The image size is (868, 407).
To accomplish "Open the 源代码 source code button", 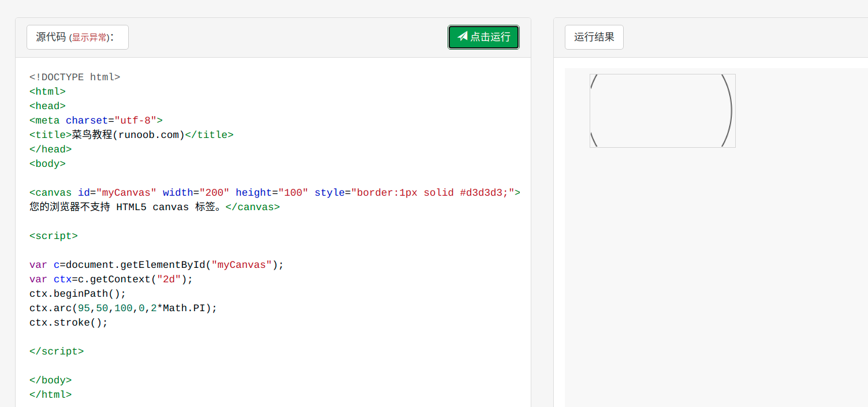I will [x=77, y=38].
